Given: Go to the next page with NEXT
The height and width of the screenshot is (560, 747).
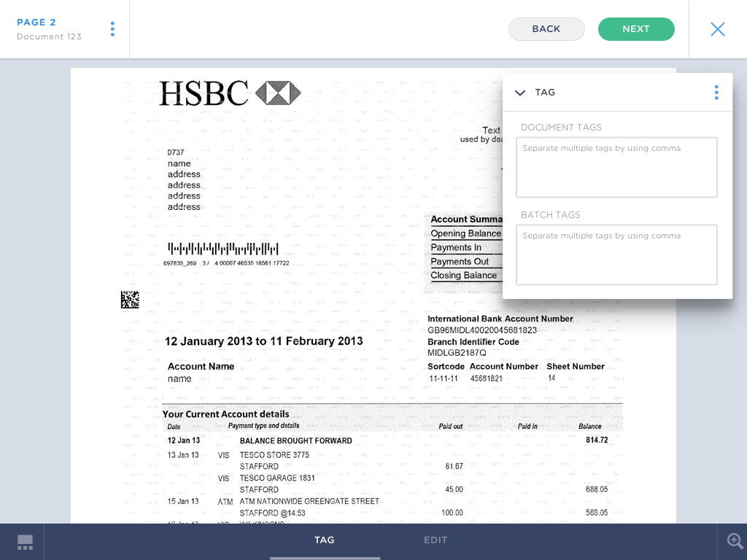Looking at the screenshot, I should click(636, 29).
